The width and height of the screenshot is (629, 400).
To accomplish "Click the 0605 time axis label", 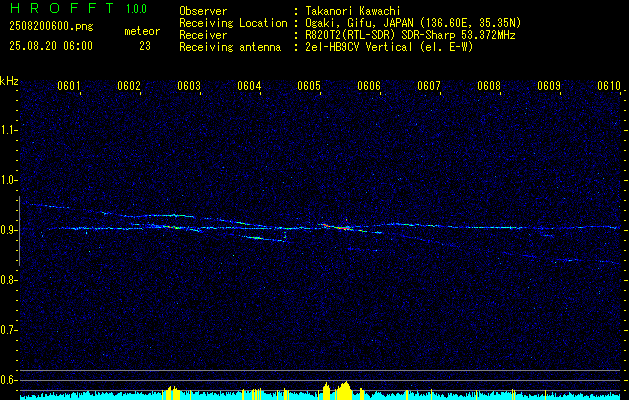I will point(309,86).
